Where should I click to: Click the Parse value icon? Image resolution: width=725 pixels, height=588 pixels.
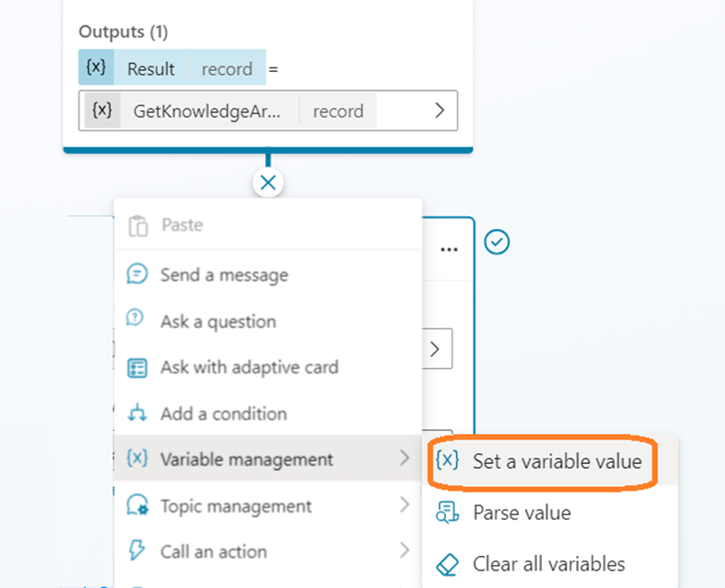click(x=448, y=512)
